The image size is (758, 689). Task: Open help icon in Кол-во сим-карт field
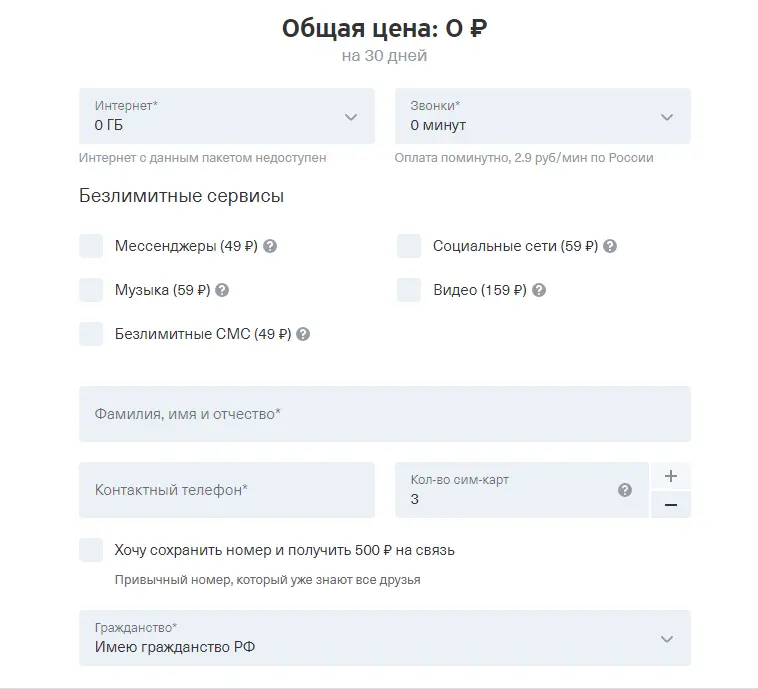[625, 490]
